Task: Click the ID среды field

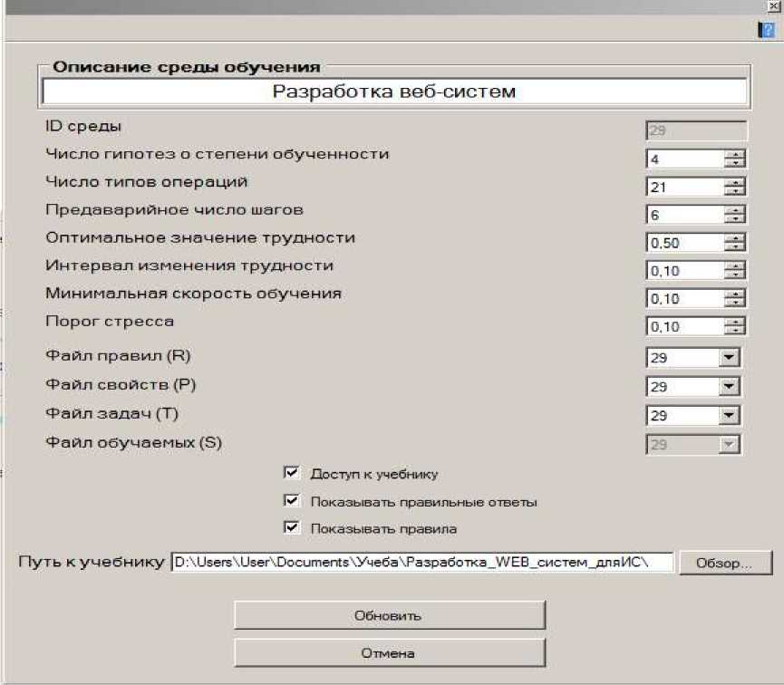Action: [696, 130]
